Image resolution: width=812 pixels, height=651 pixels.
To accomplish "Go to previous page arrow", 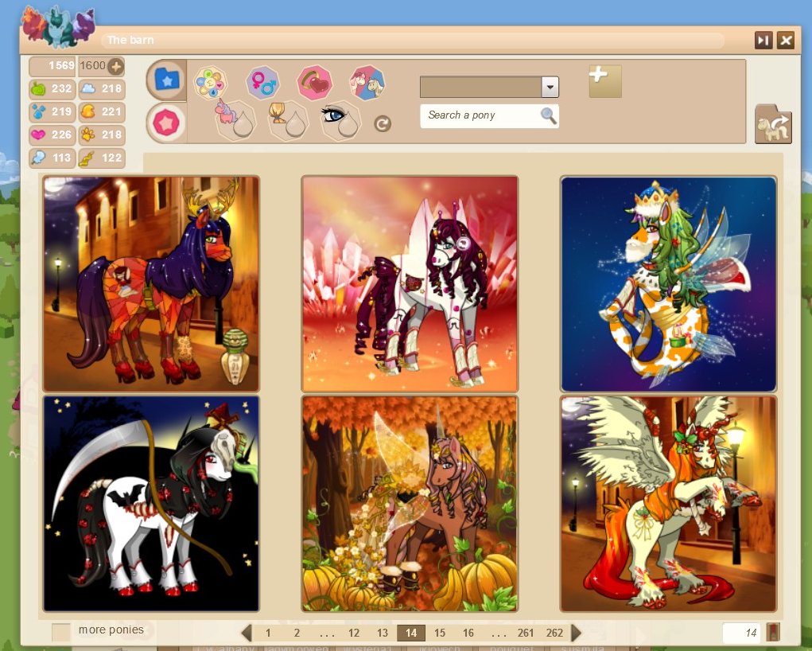I will [x=247, y=633].
